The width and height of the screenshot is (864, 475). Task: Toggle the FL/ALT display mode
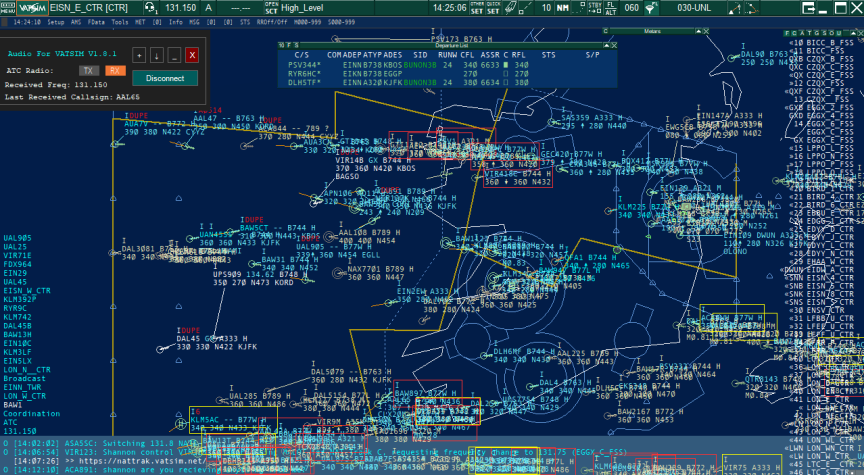point(611,8)
